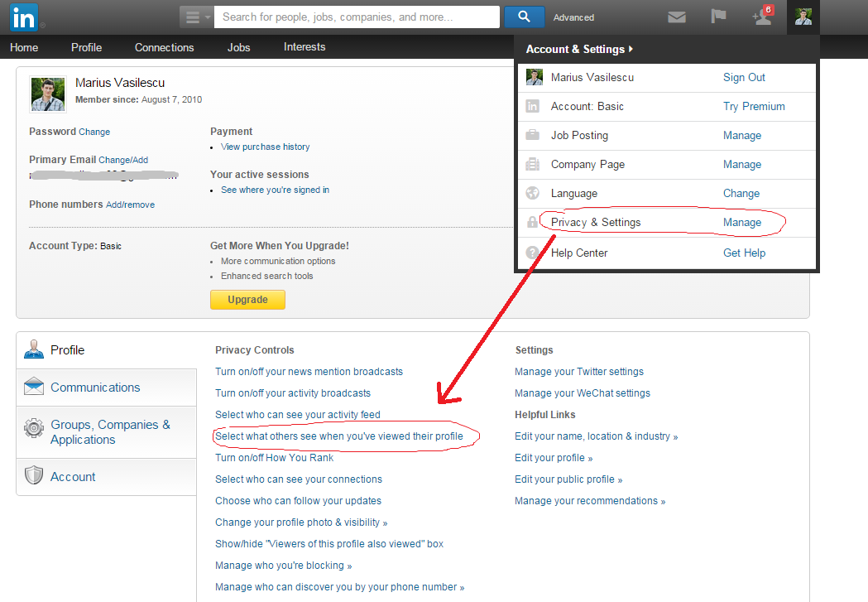Viewport: 868px width, 602px height.
Task: Open Select who can see your activity feed
Action: coord(298,415)
